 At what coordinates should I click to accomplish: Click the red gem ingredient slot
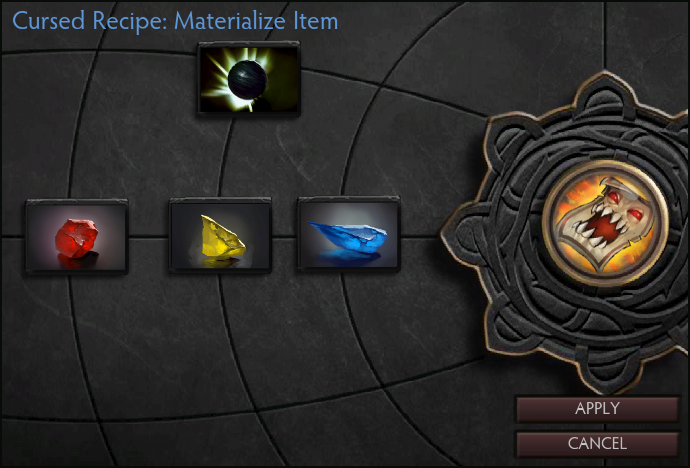click(77, 237)
